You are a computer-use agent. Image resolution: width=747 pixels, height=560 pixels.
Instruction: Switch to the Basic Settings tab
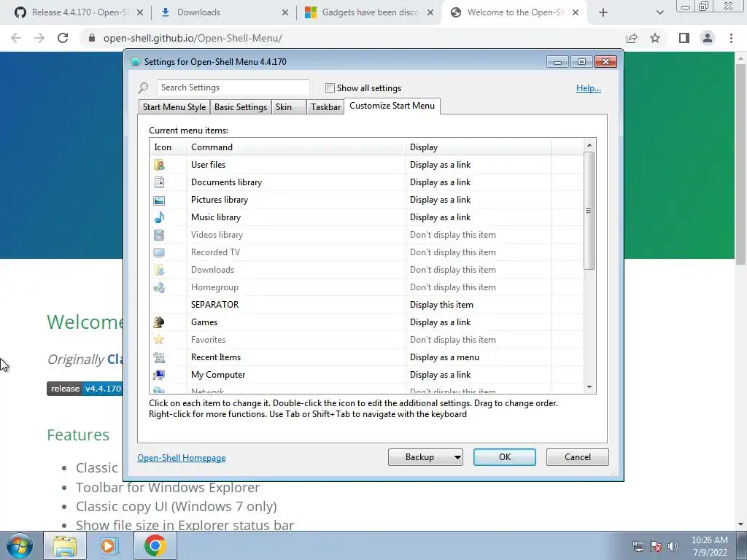241,107
